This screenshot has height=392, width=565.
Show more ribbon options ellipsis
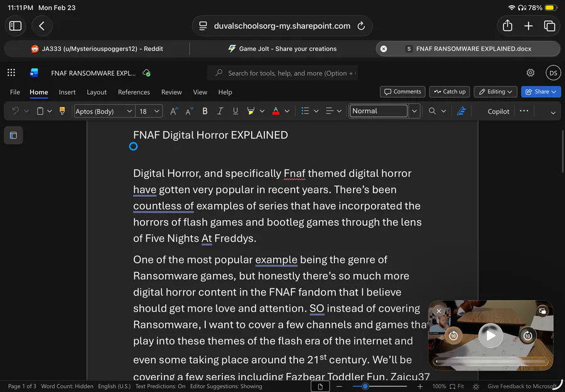524,111
